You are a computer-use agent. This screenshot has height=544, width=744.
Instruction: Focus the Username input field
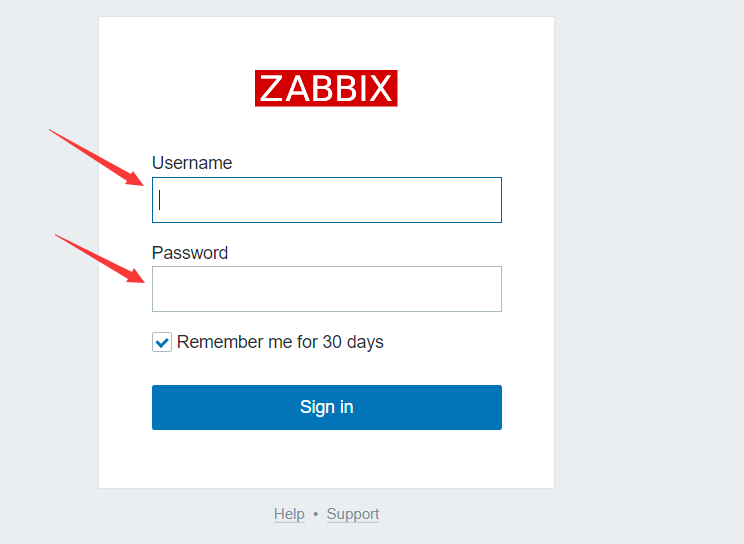[326, 200]
